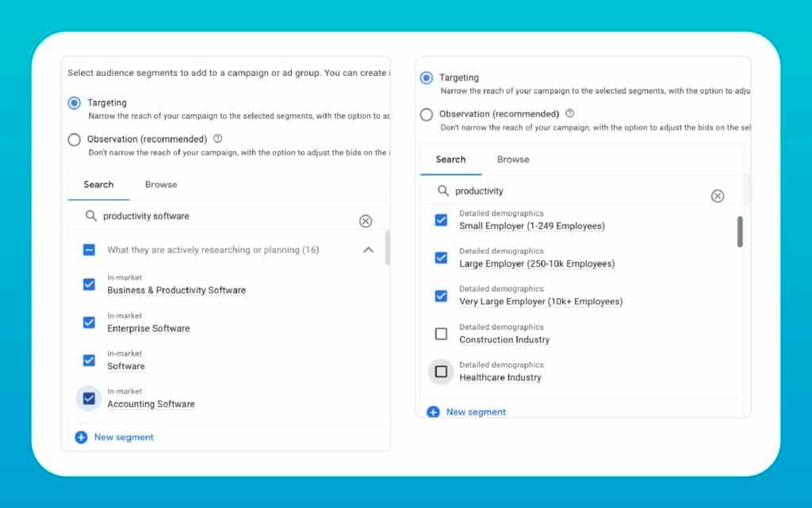Click 'Targeting' label in left panel
The image size is (812, 508).
click(x=107, y=102)
